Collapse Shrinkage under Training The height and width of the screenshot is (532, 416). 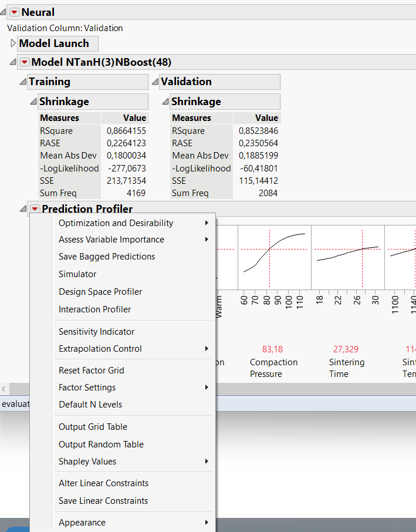click(33, 101)
